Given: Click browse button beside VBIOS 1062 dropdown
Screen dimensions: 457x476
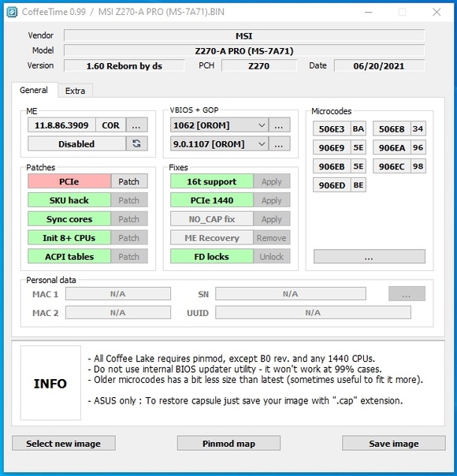Looking at the screenshot, I should [x=279, y=125].
